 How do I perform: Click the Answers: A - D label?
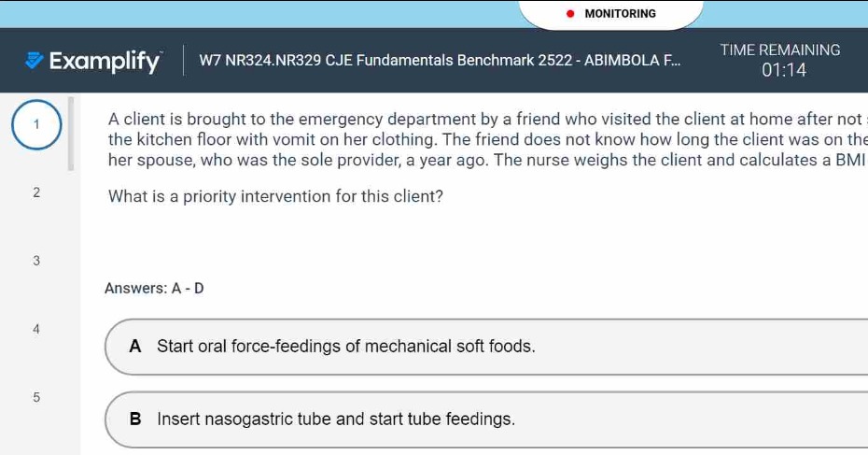(x=154, y=288)
